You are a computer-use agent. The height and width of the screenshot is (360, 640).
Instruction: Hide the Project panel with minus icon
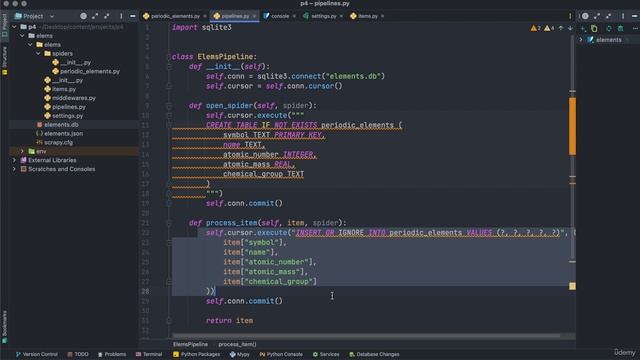(133, 16)
